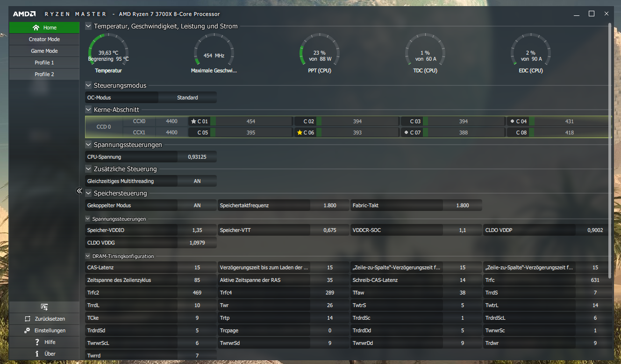The width and height of the screenshot is (621, 364).
Task: Collapse the sidebar with double-chevron icon
Action: [x=79, y=191]
